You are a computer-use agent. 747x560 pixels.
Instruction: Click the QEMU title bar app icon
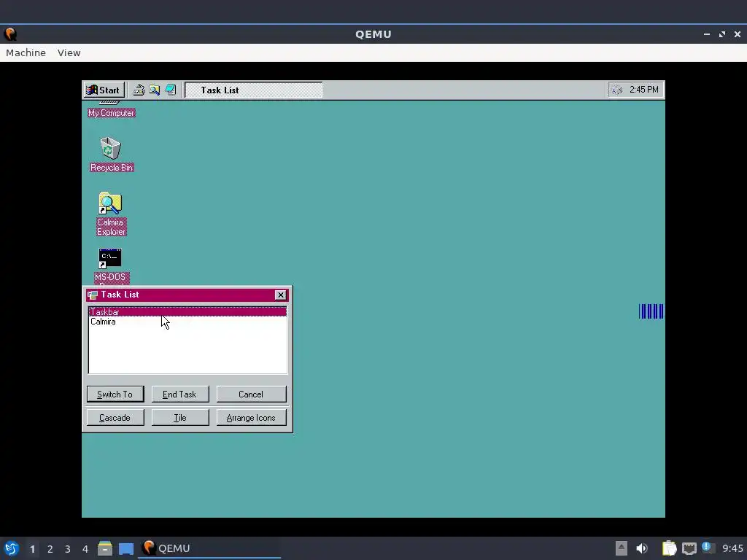pyautogui.click(x=10, y=34)
